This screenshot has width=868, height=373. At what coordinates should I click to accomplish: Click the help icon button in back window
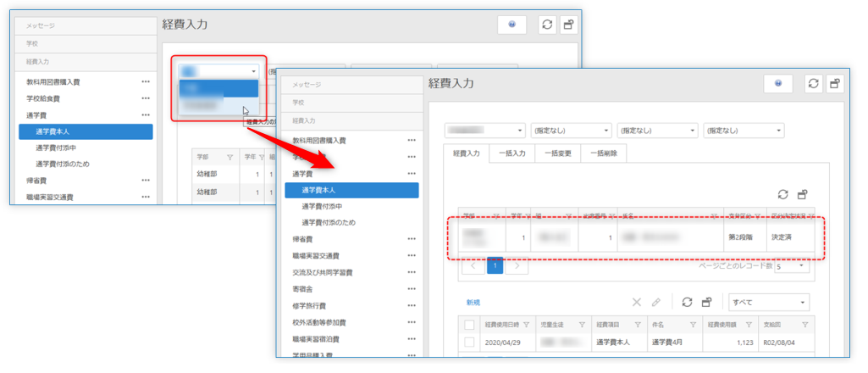coord(512,25)
